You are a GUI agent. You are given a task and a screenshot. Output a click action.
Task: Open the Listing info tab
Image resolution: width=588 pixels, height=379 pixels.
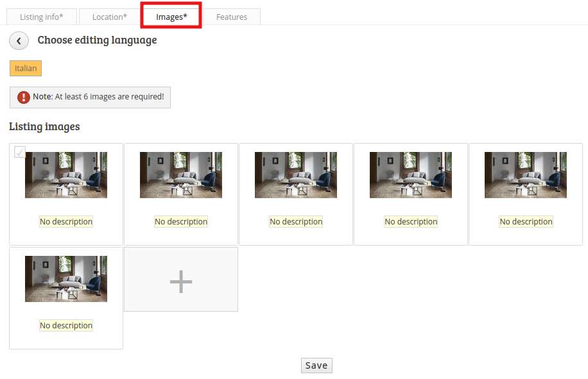[x=41, y=17]
